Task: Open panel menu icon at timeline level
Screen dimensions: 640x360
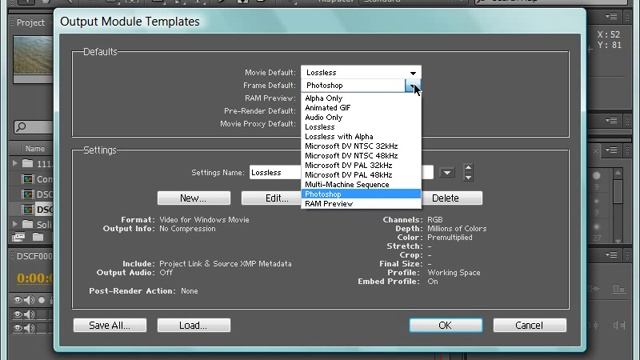Action: tap(611, 256)
